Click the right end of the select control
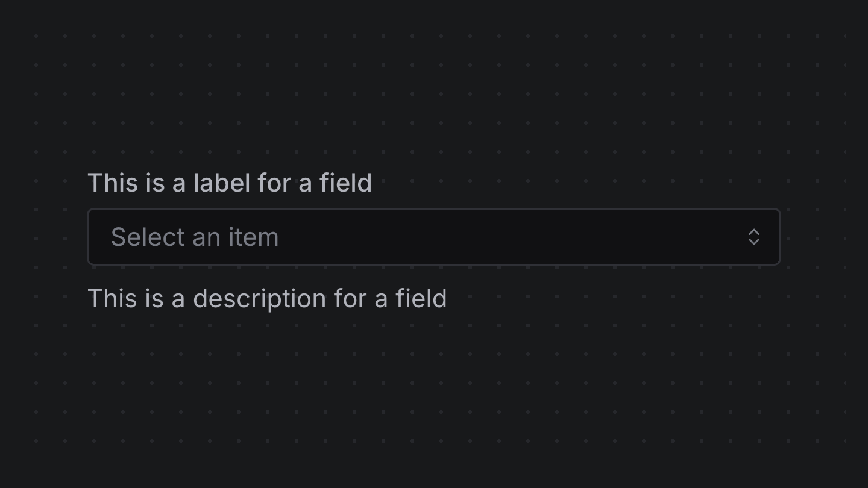This screenshot has width=868, height=488. [x=772, y=237]
